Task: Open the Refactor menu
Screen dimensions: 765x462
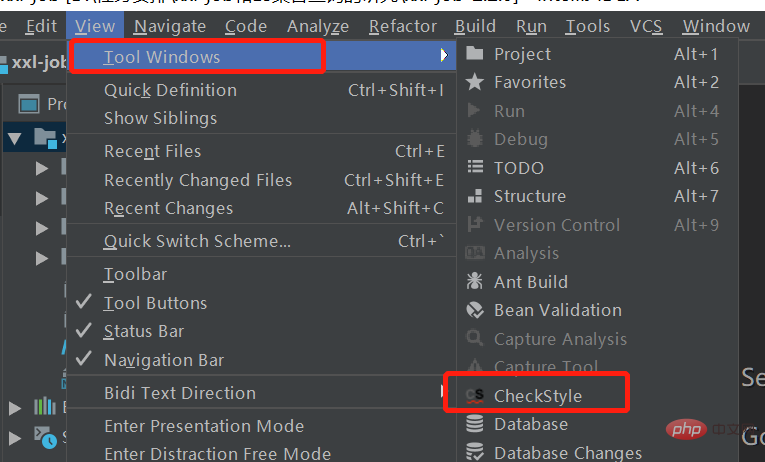Action: (403, 26)
